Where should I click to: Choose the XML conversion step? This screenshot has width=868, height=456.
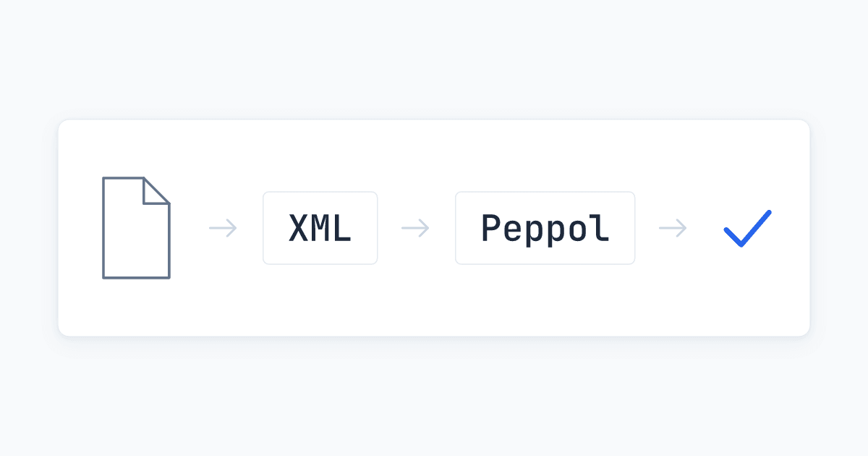[x=320, y=228]
